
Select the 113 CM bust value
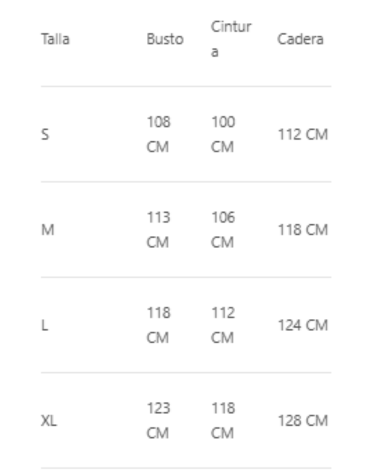159,230
